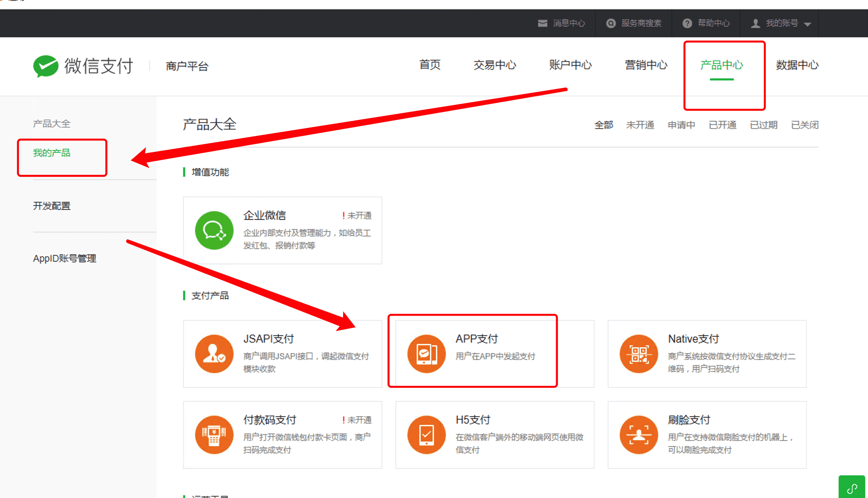
Task: Click the 微信支付 brand name text
Action: tap(99, 66)
